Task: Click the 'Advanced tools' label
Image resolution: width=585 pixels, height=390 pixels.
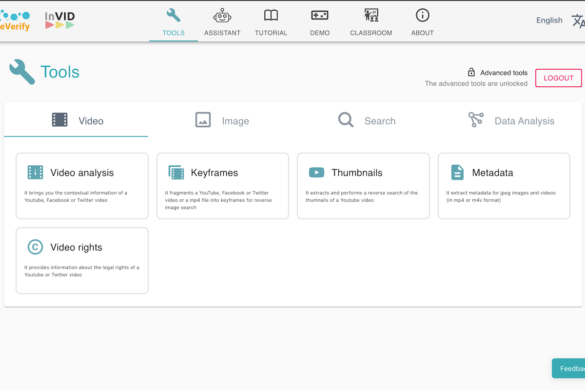Action: pyautogui.click(x=504, y=72)
